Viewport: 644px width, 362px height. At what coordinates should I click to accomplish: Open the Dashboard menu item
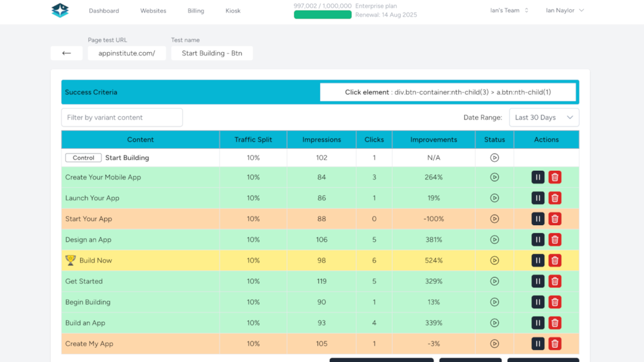coord(104,10)
